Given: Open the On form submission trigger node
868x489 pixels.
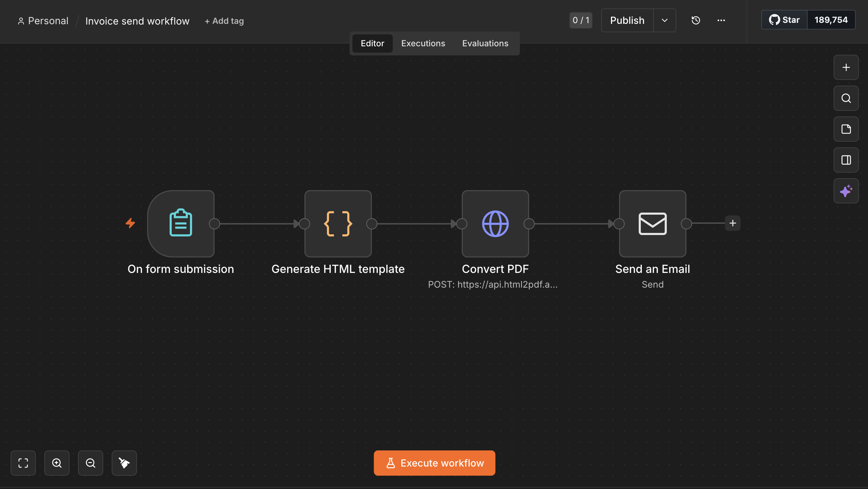Looking at the screenshot, I should tap(181, 223).
